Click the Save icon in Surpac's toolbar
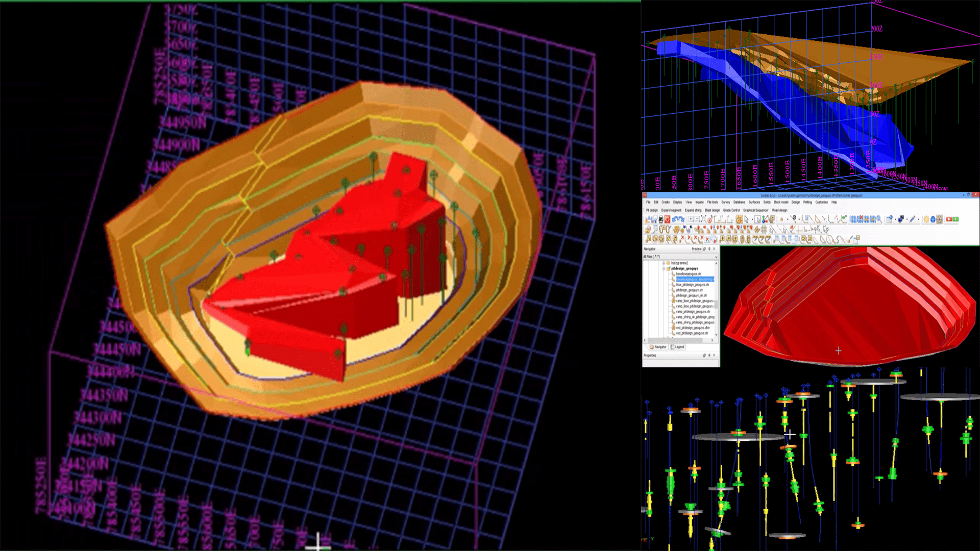Viewport: 980px width, 551px height. tap(654, 219)
